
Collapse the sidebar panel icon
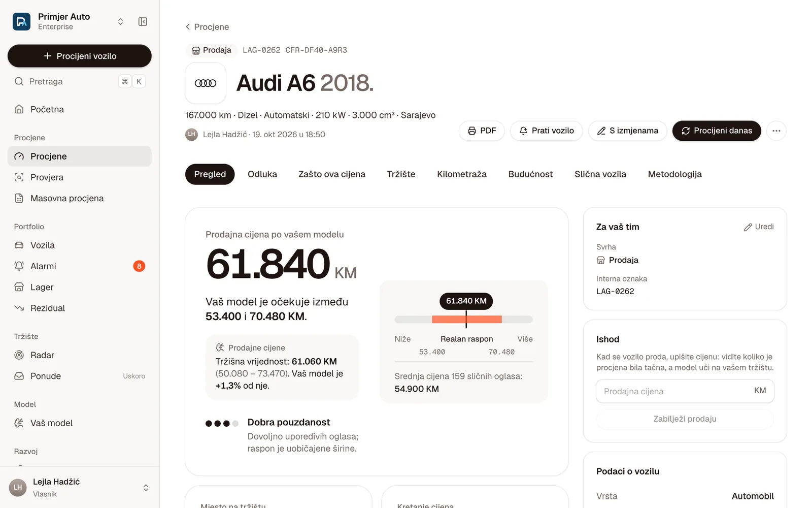(x=143, y=21)
